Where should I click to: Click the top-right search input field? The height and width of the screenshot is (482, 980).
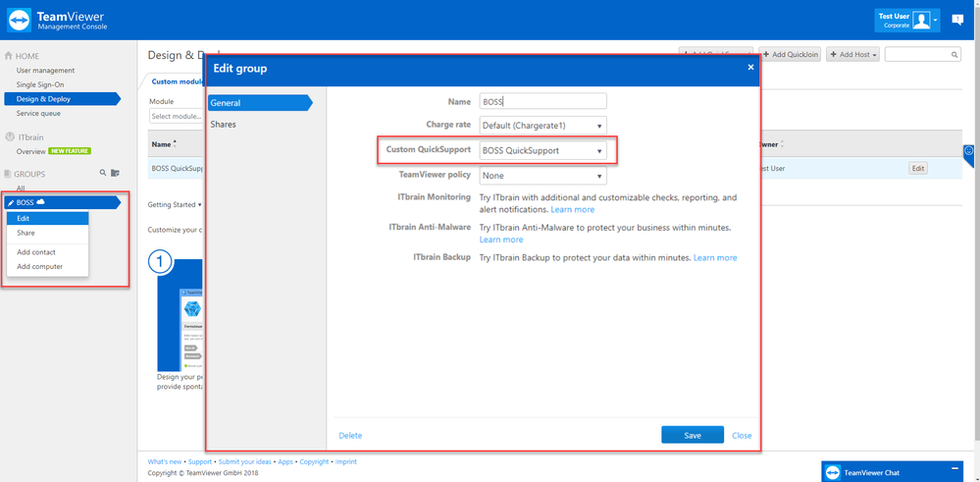click(x=922, y=54)
